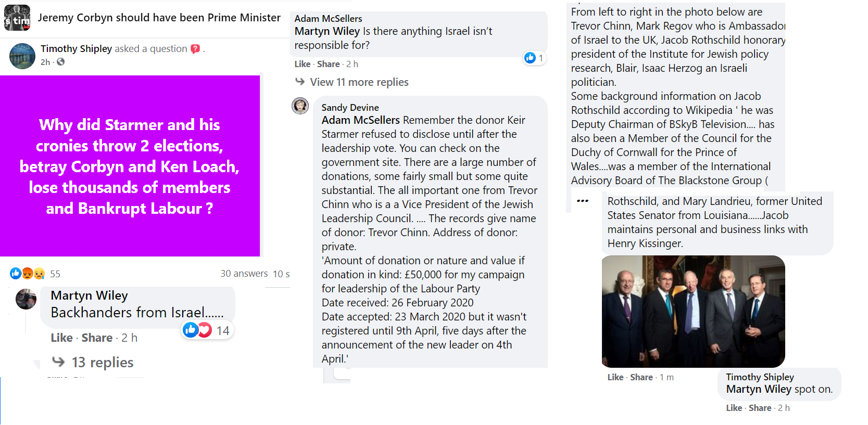
Task: Expand View 11 more replies
Action: pyautogui.click(x=359, y=82)
